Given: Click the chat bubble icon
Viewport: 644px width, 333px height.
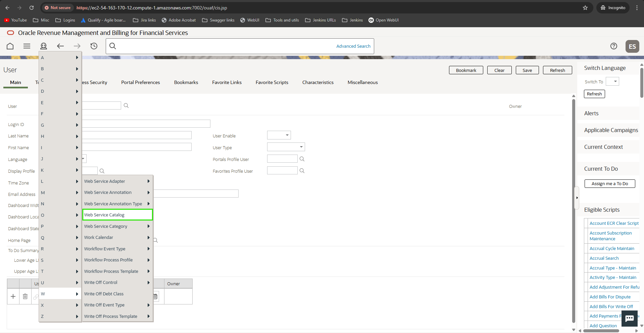Looking at the screenshot, I should (629, 318).
